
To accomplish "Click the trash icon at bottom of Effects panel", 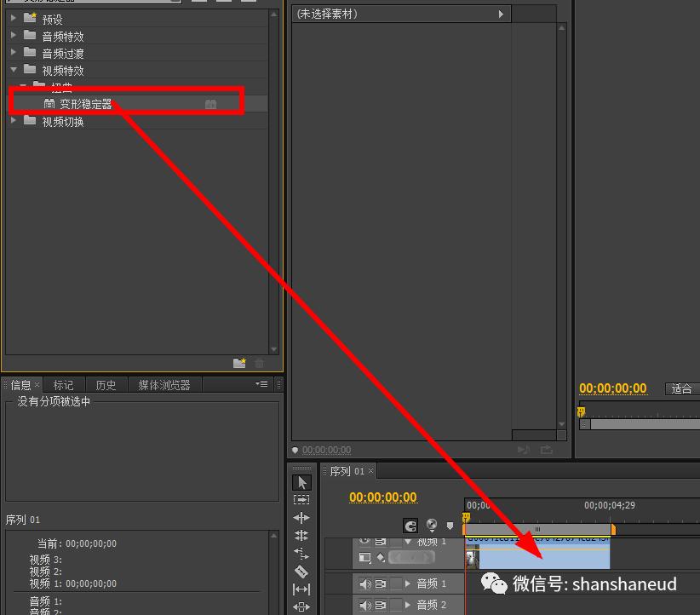I will tap(260, 363).
